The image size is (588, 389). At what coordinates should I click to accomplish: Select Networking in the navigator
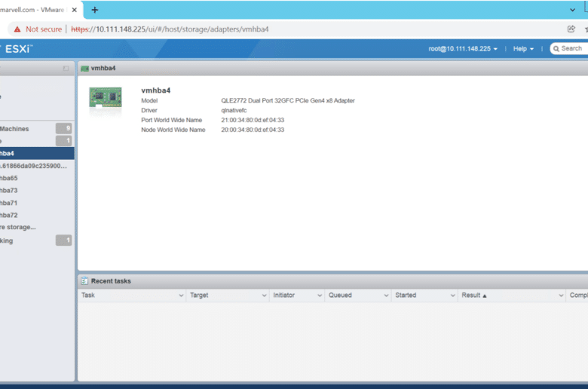click(x=6, y=240)
